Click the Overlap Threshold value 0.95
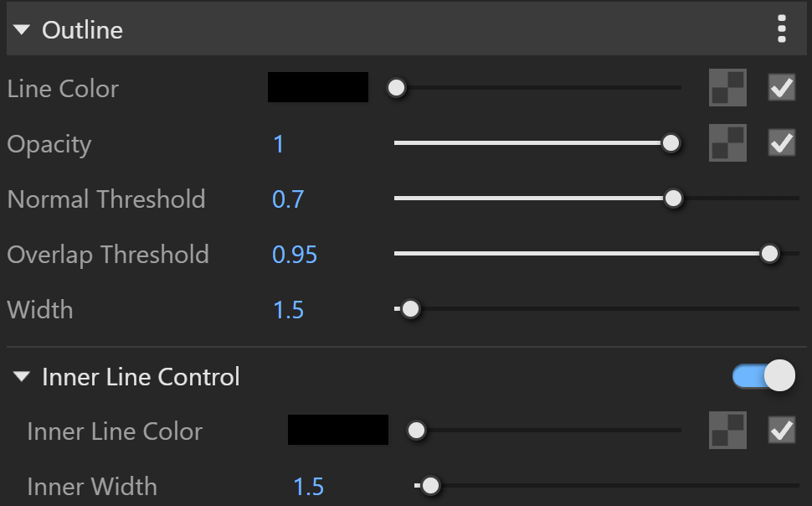Image resolution: width=812 pixels, height=506 pixels. click(295, 255)
